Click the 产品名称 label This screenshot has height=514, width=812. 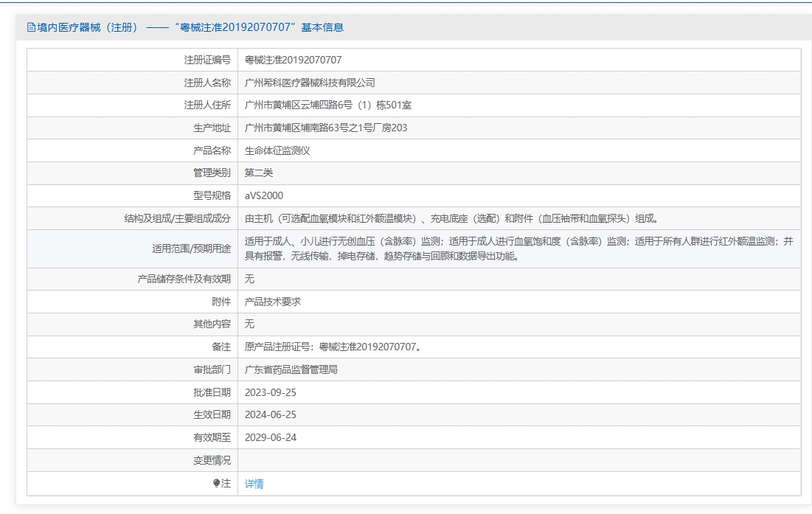[212, 150]
